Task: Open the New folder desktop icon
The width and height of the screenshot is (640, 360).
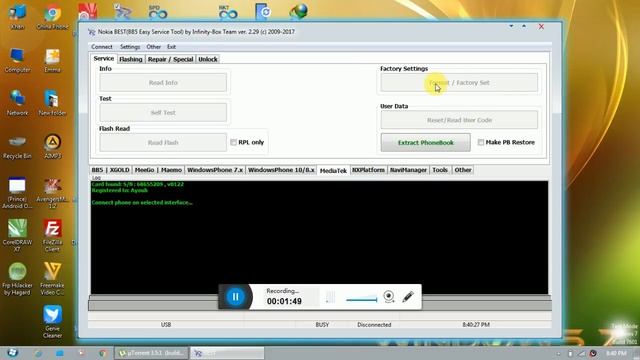Action: click(52, 103)
